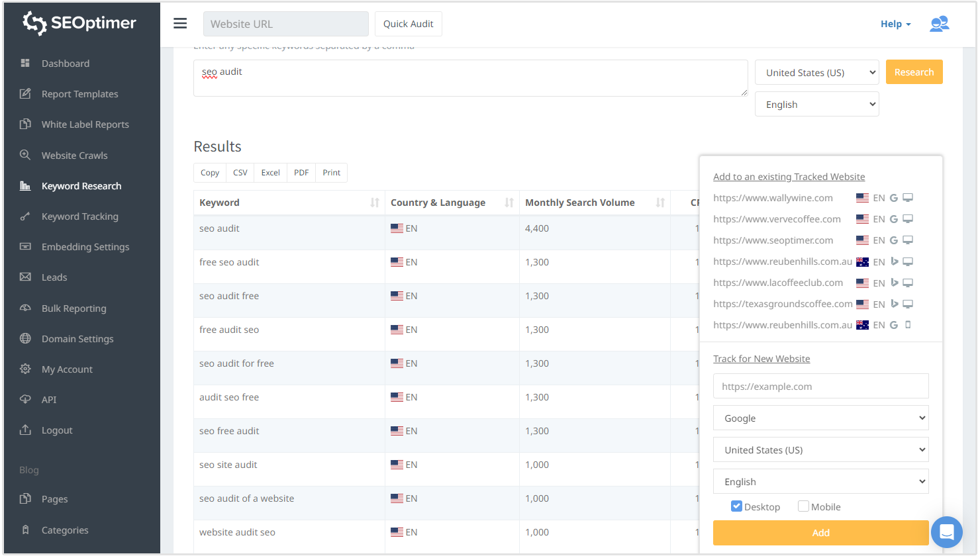Screen dimensions: 980x556
Task: Enable the Mobile checkbox
Action: pos(803,506)
